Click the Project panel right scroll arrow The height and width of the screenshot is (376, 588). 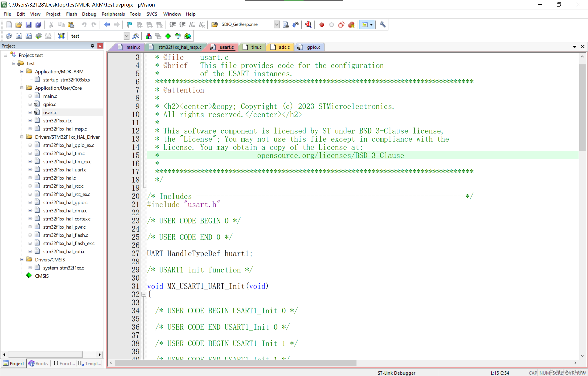pyautogui.click(x=100, y=354)
